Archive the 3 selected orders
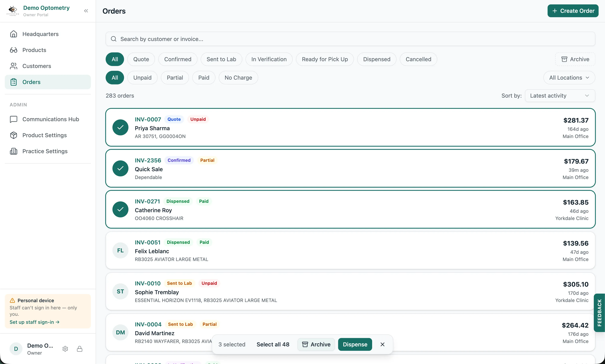 coord(316,344)
